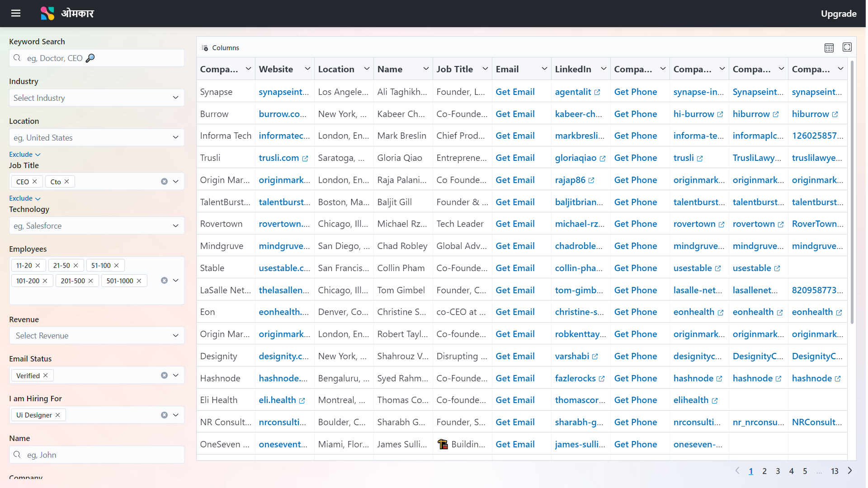Open the hamburger menu
The height and width of the screenshot is (488, 868).
click(x=16, y=13)
